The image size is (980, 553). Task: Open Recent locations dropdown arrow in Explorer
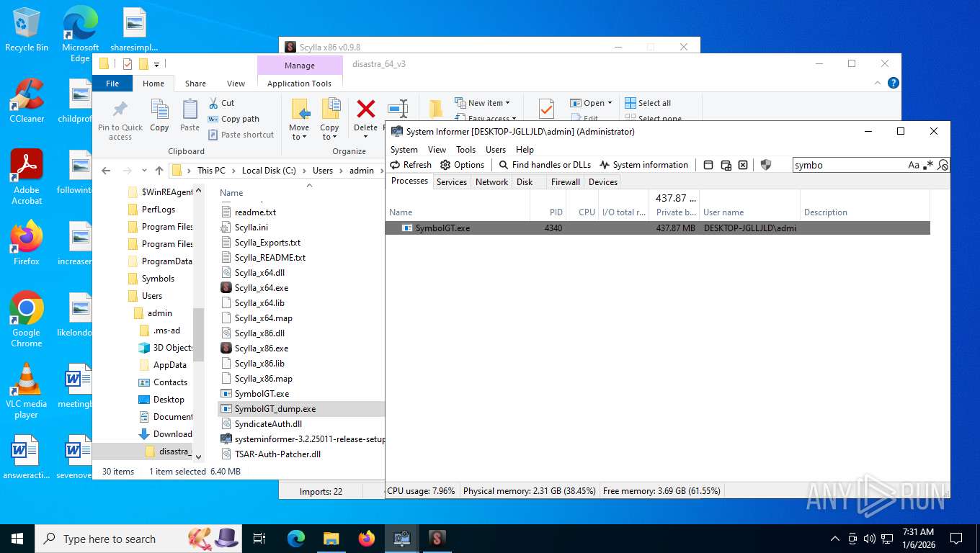coord(144,171)
